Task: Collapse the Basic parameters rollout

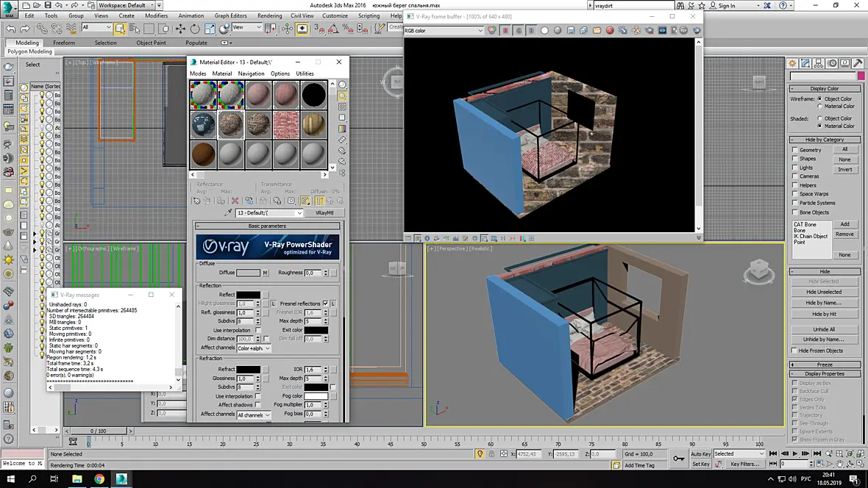Action: tap(267, 226)
